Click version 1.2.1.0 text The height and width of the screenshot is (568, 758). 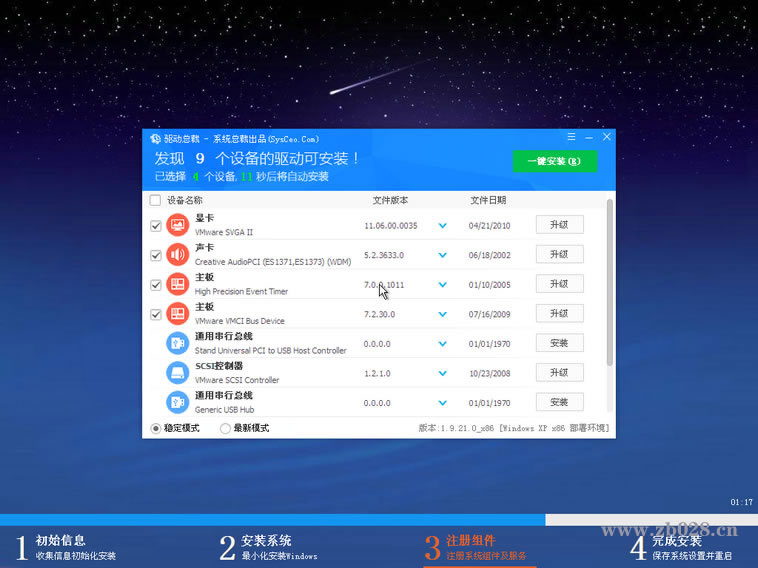pos(377,373)
